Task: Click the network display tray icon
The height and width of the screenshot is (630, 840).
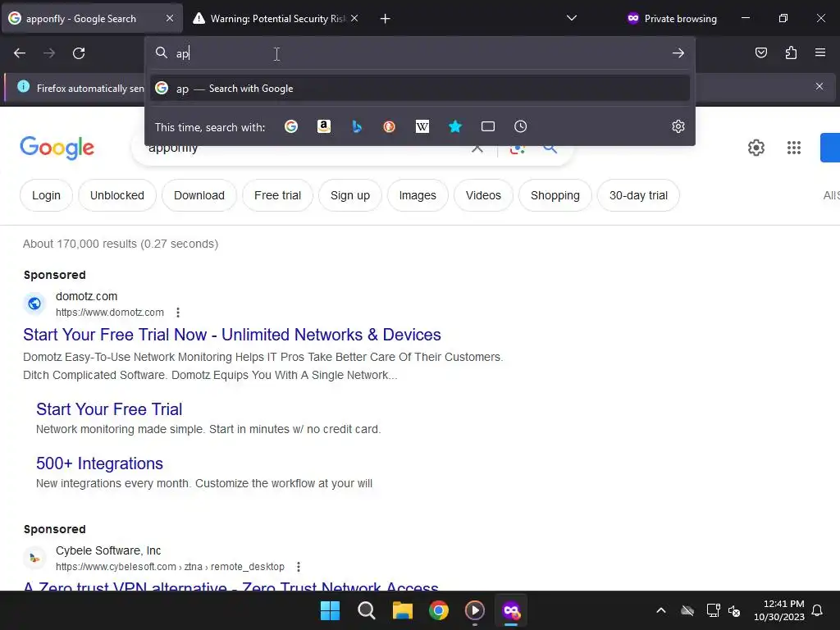Action: point(713,610)
